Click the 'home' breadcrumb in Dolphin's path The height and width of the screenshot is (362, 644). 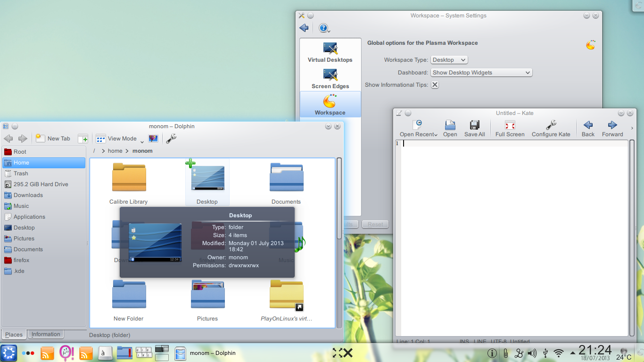coord(115,151)
